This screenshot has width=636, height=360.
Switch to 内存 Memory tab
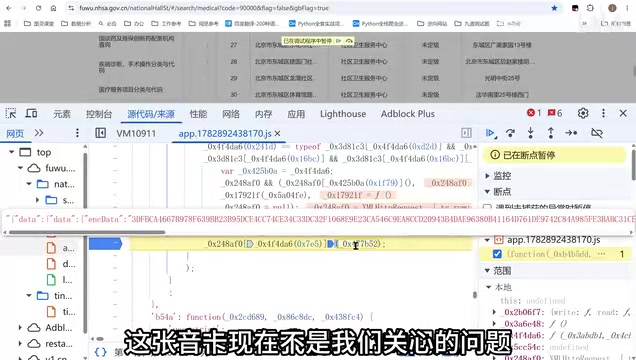click(x=263, y=114)
